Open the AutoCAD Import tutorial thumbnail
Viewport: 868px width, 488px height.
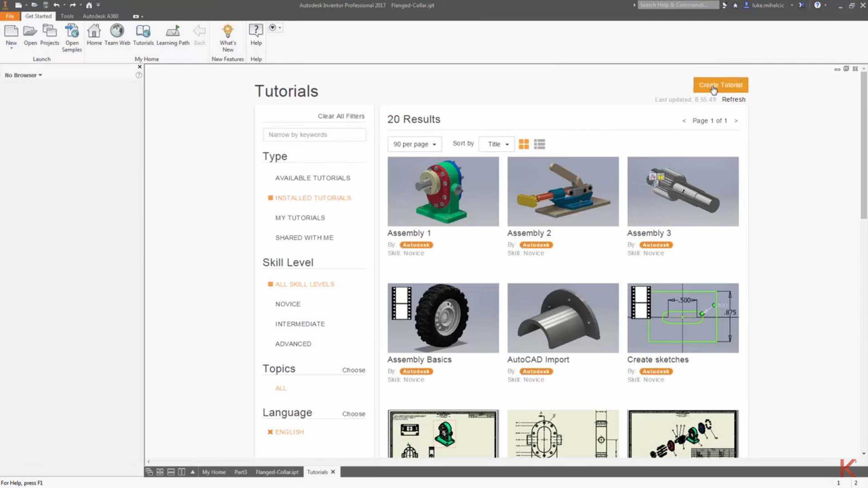coord(563,318)
